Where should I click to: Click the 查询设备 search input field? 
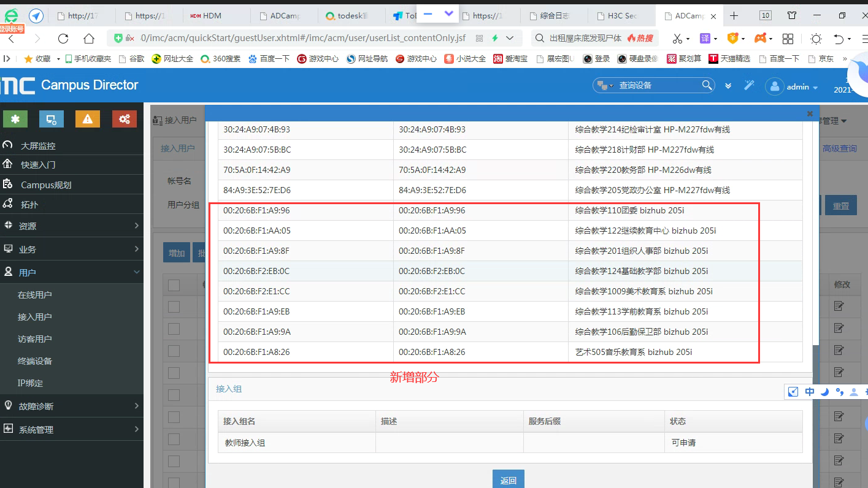point(658,86)
